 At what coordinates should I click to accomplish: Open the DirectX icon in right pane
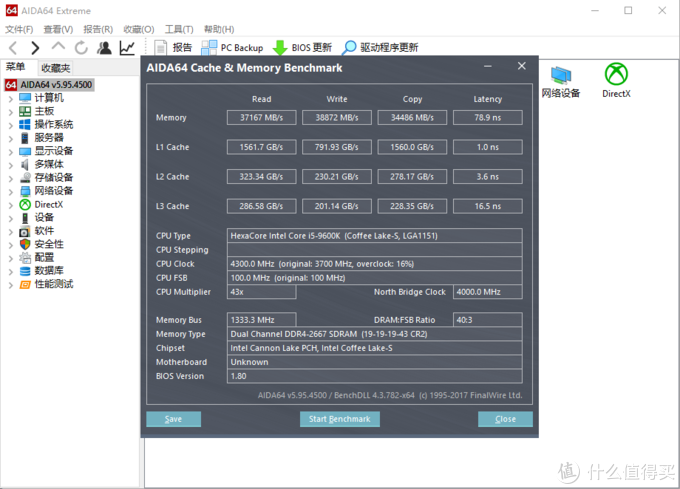pyautogui.click(x=616, y=80)
